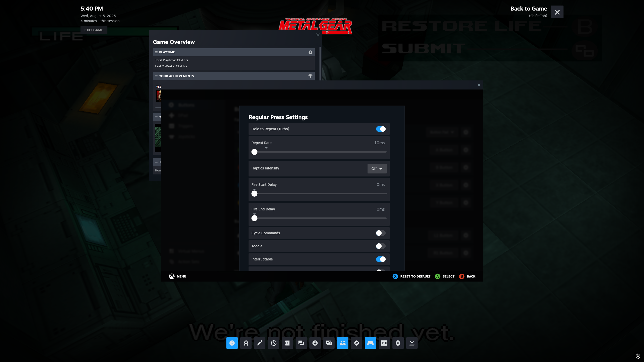644x362 pixels.
Task: Click the green A button glyph
Action: pos(437,276)
